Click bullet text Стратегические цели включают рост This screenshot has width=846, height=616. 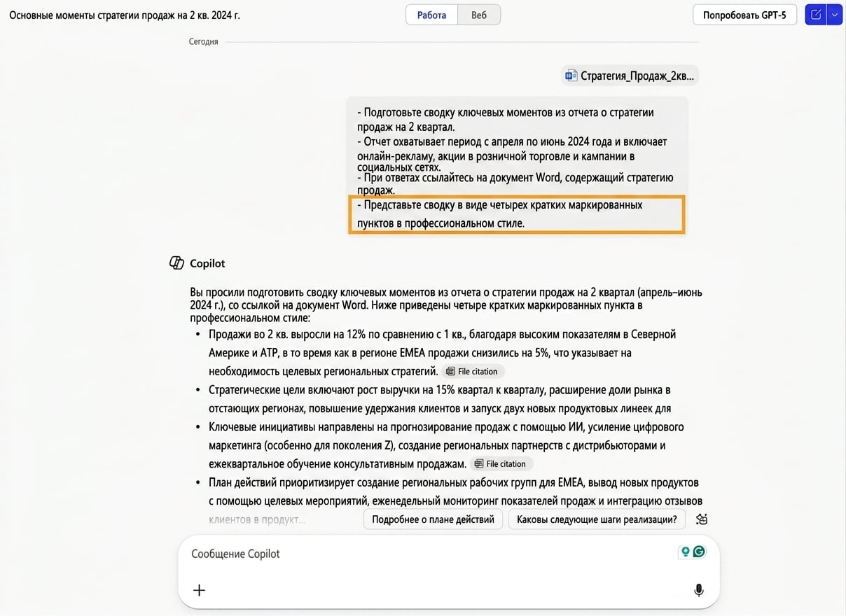click(x=440, y=399)
